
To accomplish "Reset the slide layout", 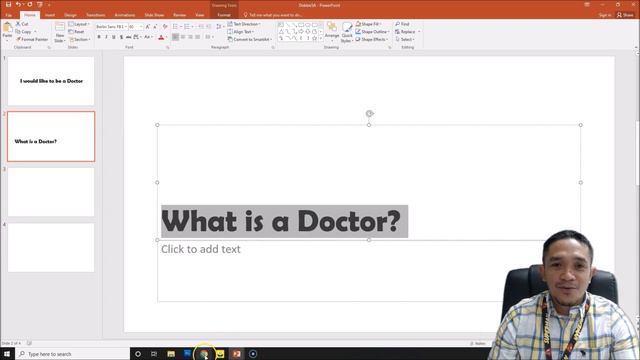I will pos(76,32).
